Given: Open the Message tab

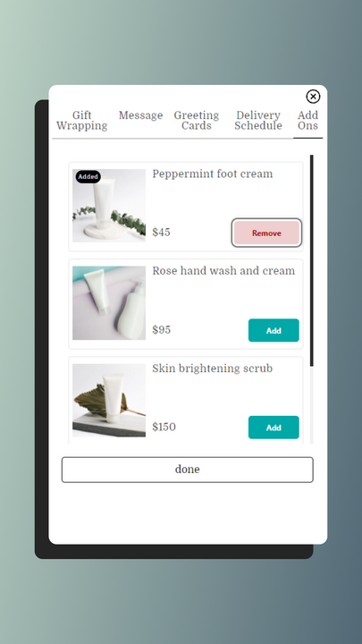Looking at the screenshot, I should tap(141, 115).
